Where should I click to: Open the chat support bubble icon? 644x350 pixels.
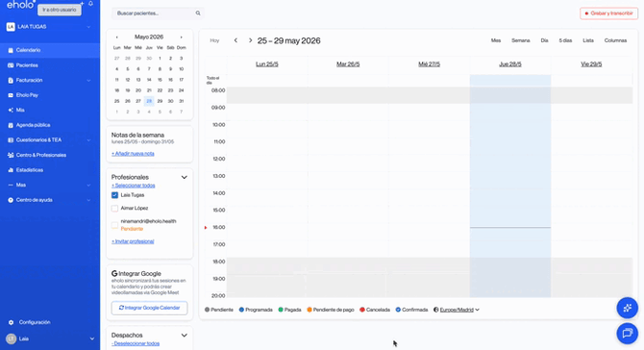[627, 333]
